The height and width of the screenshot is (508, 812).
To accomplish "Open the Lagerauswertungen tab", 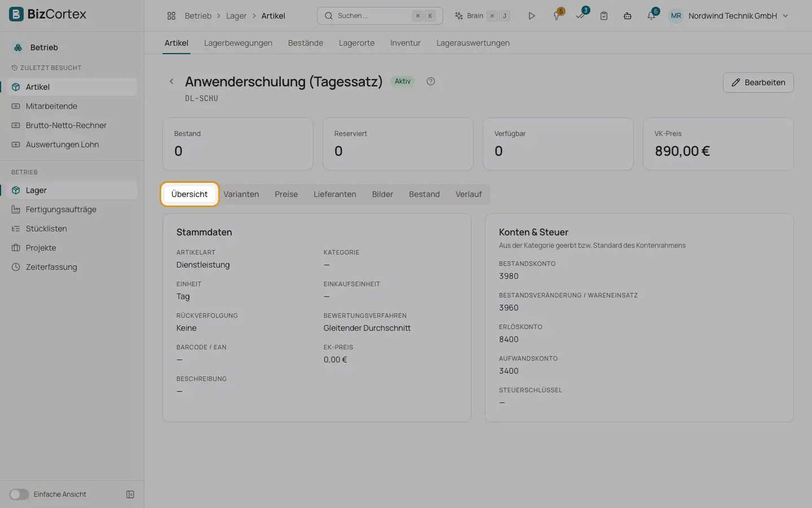I will (473, 43).
